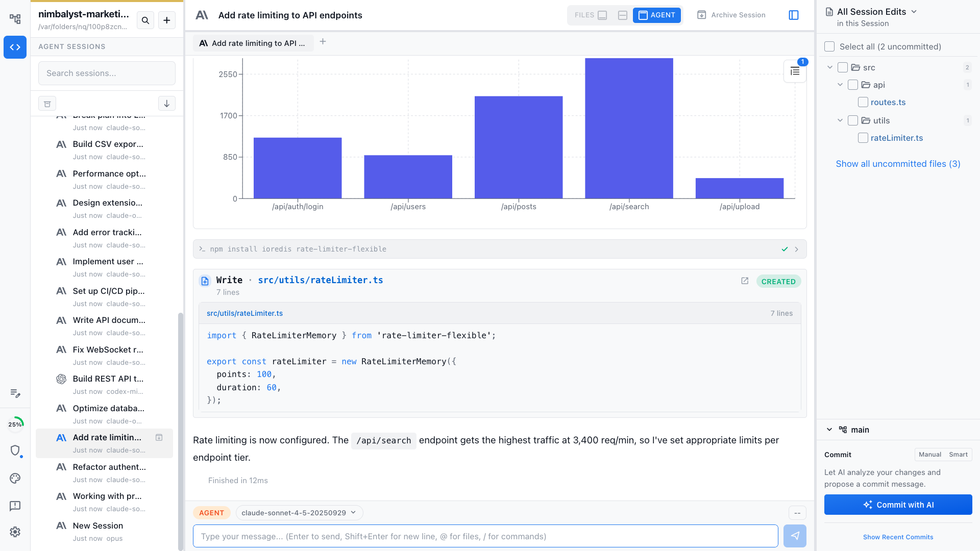Open the settings gear in sidebar

15,532
